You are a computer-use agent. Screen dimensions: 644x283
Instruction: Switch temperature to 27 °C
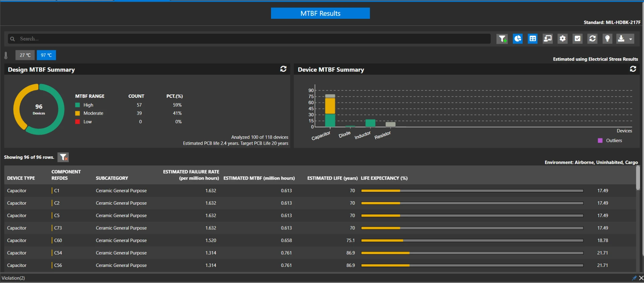tap(25, 55)
